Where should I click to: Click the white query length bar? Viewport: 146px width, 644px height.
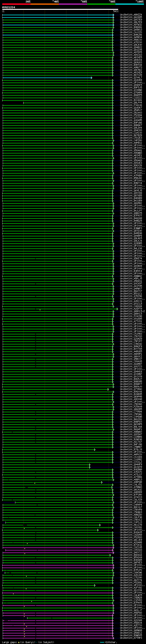coord(60,9)
